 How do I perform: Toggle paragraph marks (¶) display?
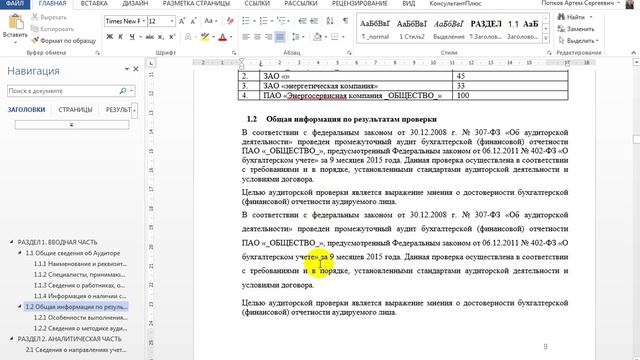coord(345,21)
